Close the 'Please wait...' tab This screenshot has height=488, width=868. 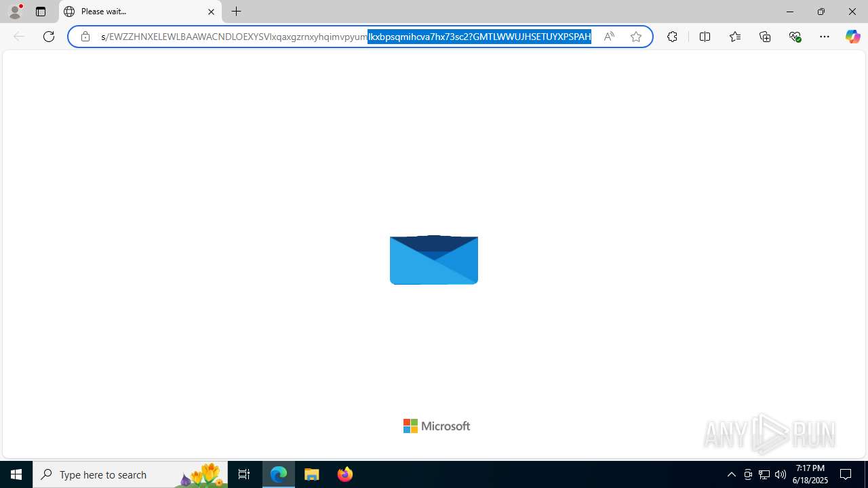[x=211, y=12]
